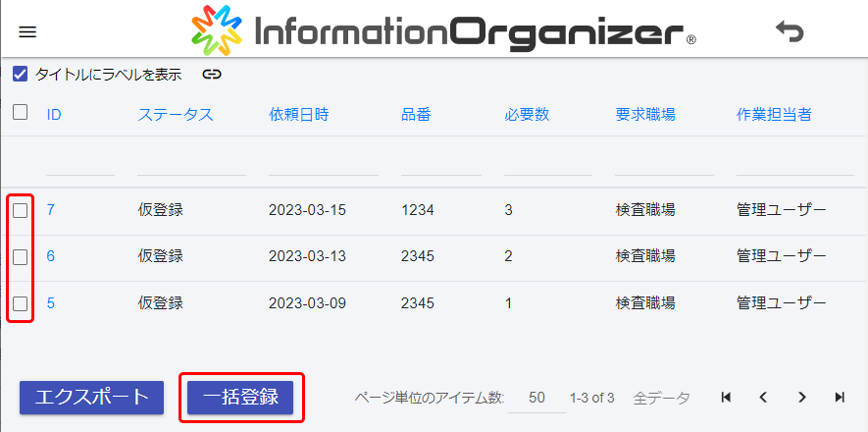The image size is (868, 432).
Task: Sort by the ステータス column header
Action: [x=176, y=114]
